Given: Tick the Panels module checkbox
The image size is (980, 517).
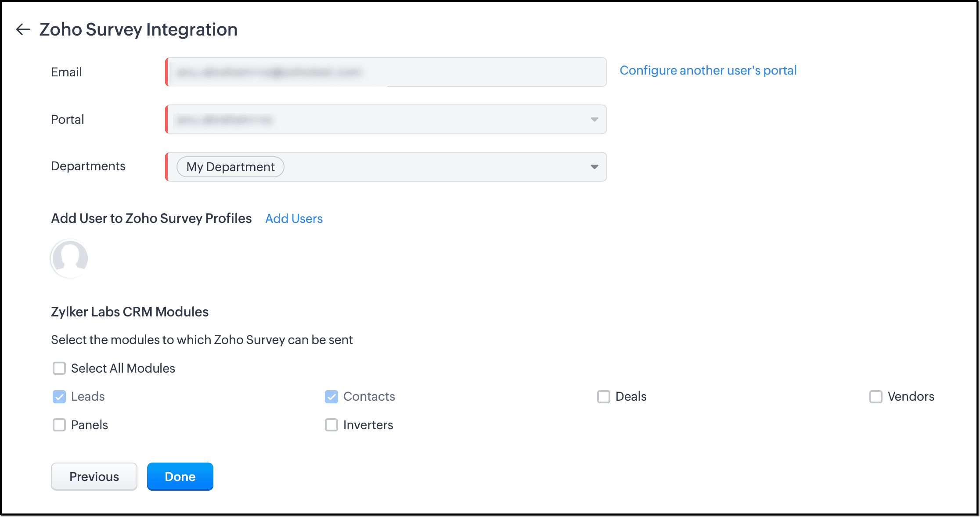Looking at the screenshot, I should point(59,425).
